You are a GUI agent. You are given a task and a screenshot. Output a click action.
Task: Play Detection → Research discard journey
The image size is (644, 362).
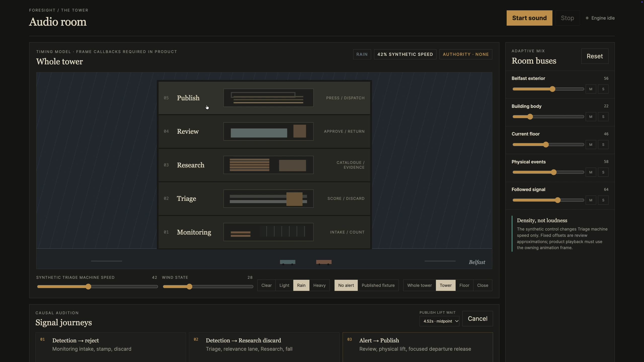coord(264,347)
